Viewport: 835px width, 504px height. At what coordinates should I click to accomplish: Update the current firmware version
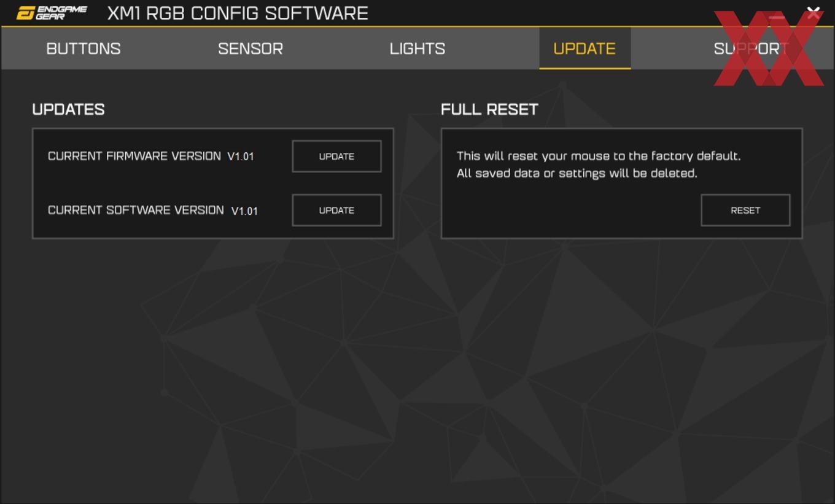tap(336, 157)
